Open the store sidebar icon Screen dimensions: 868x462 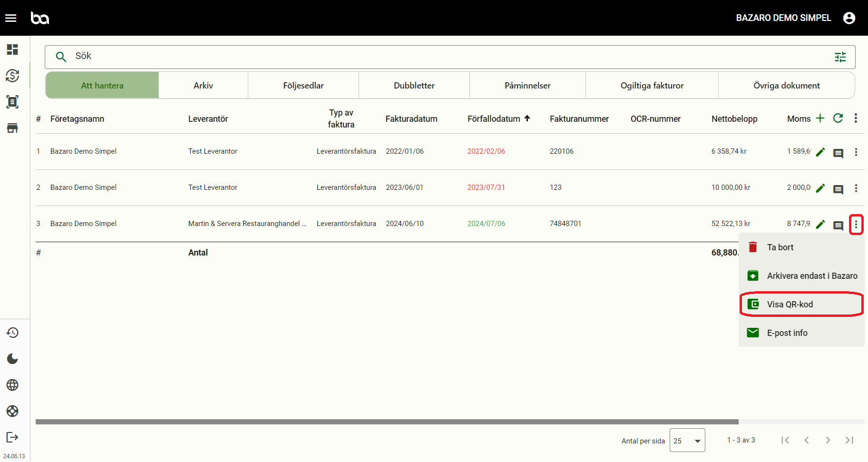click(x=12, y=128)
